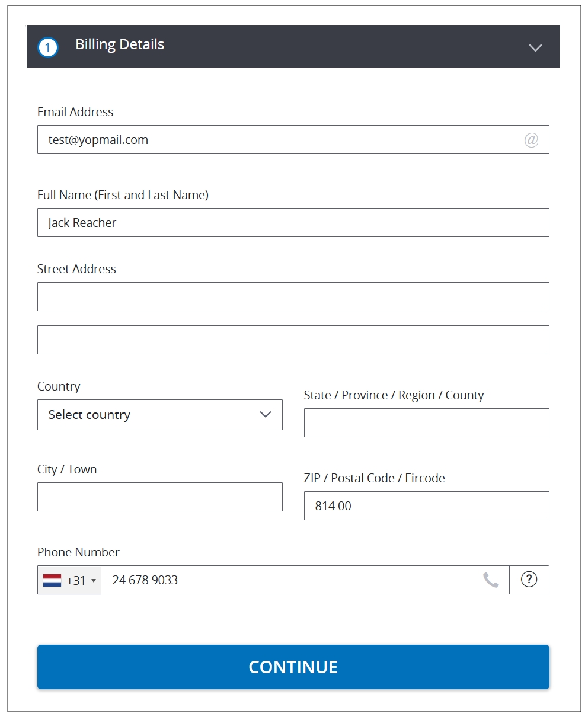Collapse the Billing Details section chevron
588x720 pixels.
535,47
